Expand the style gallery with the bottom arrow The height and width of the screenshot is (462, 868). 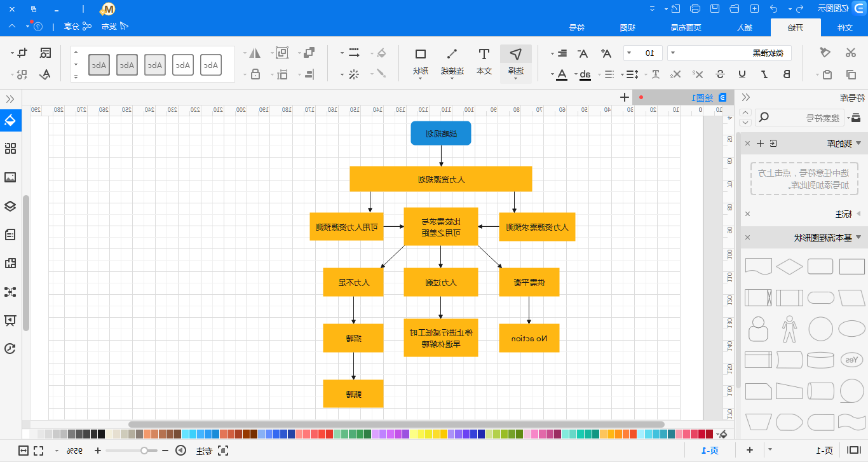click(x=76, y=77)
